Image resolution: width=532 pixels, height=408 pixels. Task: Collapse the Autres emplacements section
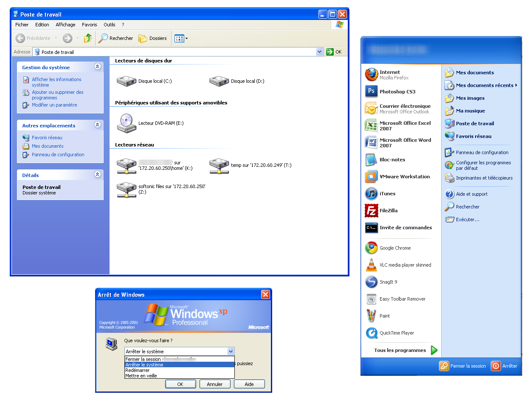click(98, 125)
